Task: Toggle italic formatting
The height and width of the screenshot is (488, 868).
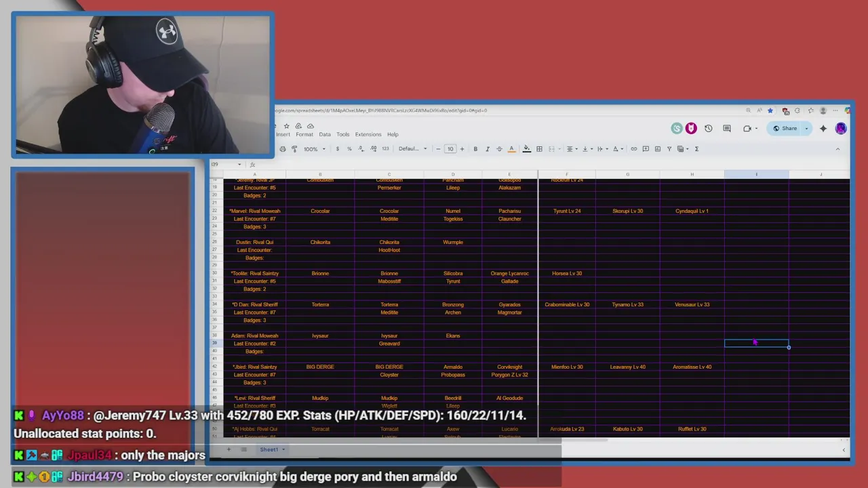Action: (487, 149)
